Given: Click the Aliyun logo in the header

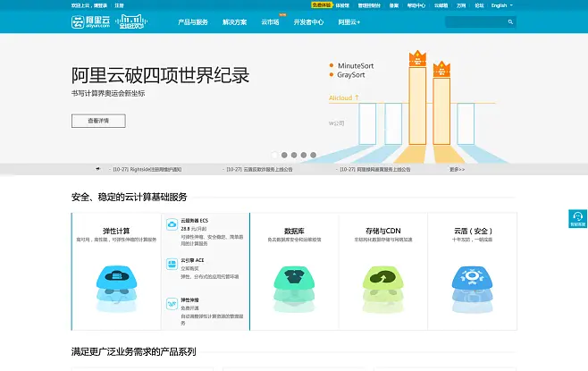Looking at the screenshot, I should click(x=90, y=21).
